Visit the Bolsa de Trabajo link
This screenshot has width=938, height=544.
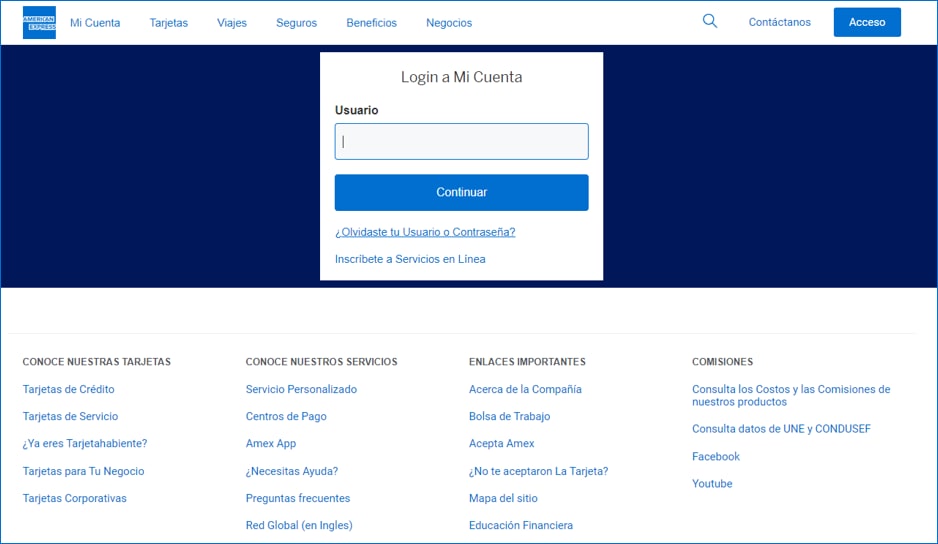point(509,416)
